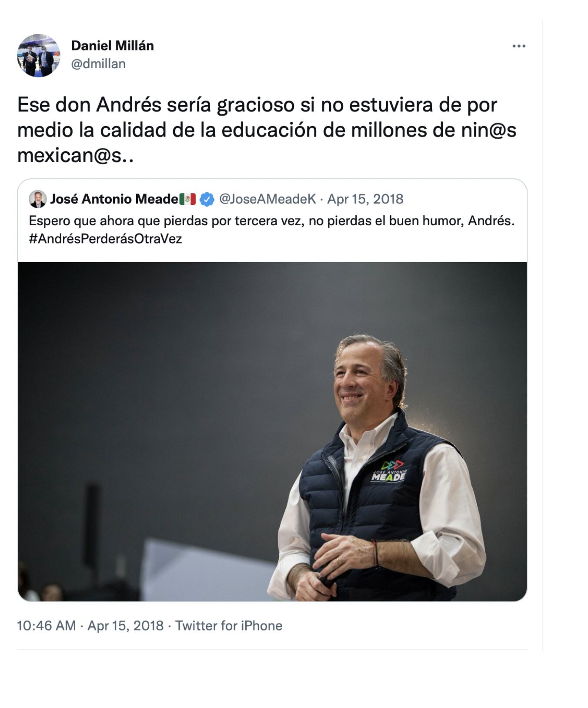Click the quoted tweet's Apr 15, 2018 date
This screenshot has height=708, width=588.
tap(365, 199)
